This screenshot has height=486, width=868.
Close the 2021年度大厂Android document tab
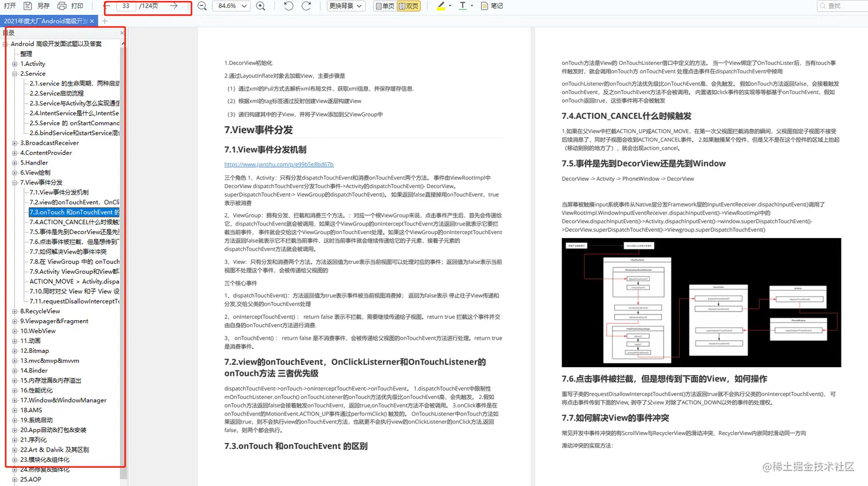coord(92,21)
